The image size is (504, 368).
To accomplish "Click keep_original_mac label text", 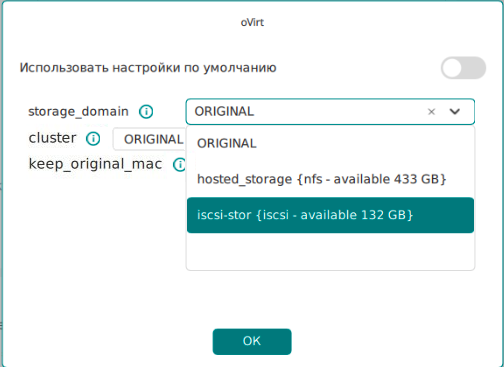I will tap(95, 164).
